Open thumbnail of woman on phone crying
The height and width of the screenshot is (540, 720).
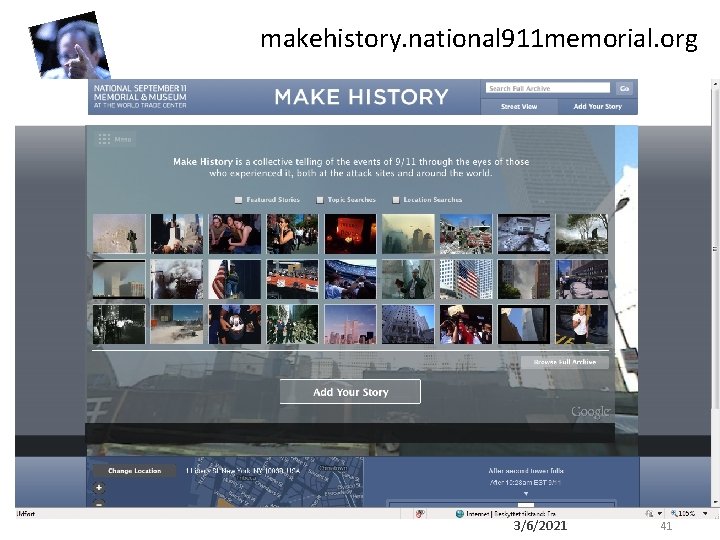tap(292, 234)
